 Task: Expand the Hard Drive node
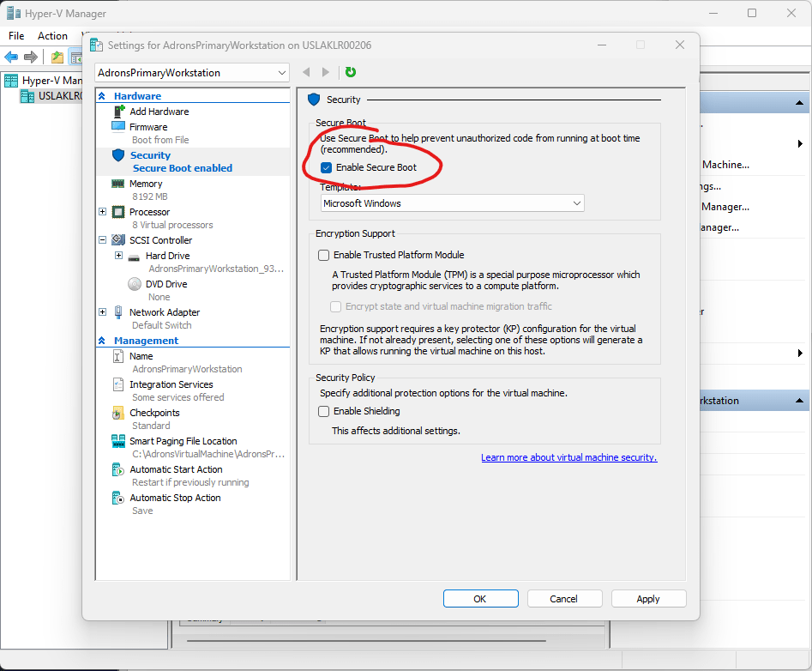(118, 256)
